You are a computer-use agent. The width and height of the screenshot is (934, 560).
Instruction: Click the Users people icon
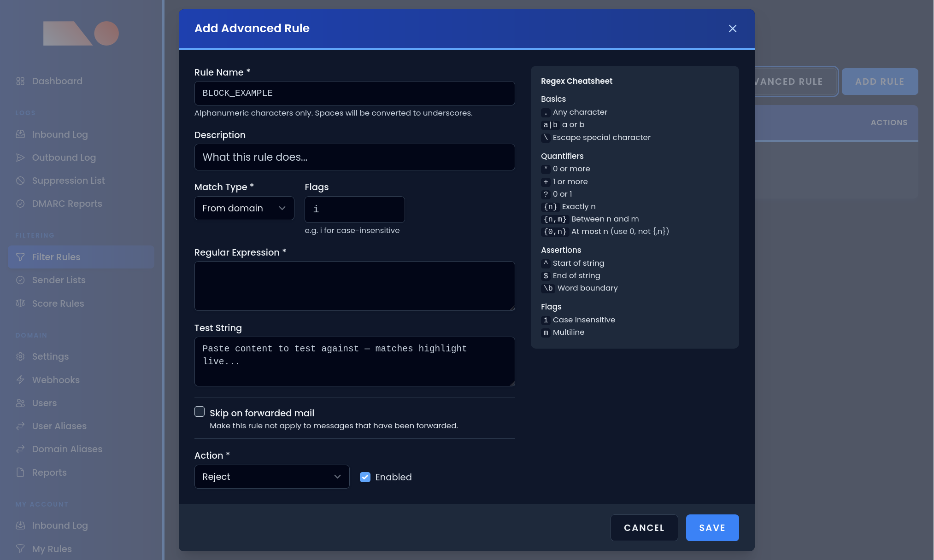coord(20,403)
